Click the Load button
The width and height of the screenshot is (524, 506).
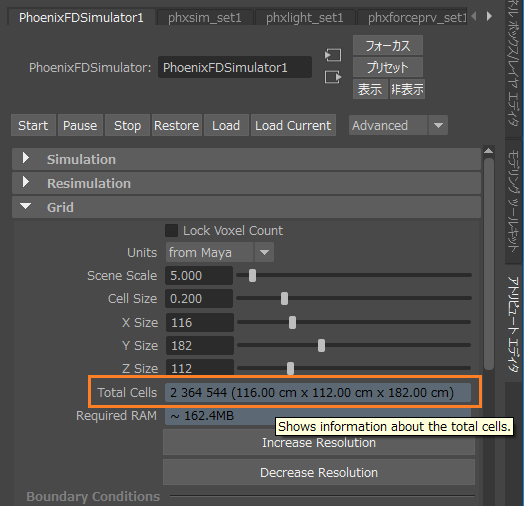click(x=226, y=126)
